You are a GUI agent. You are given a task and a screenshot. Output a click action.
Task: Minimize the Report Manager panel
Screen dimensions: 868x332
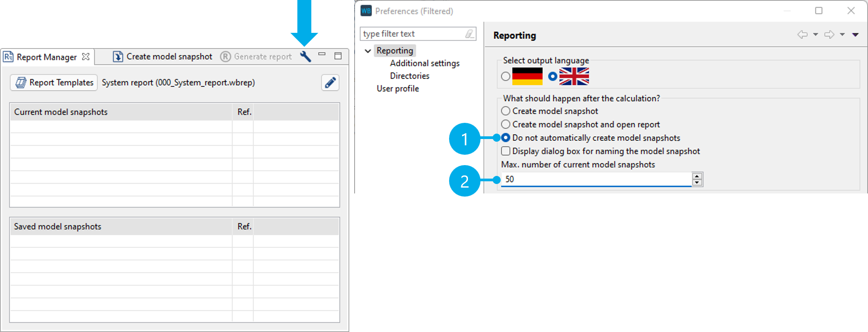[322, 54]
